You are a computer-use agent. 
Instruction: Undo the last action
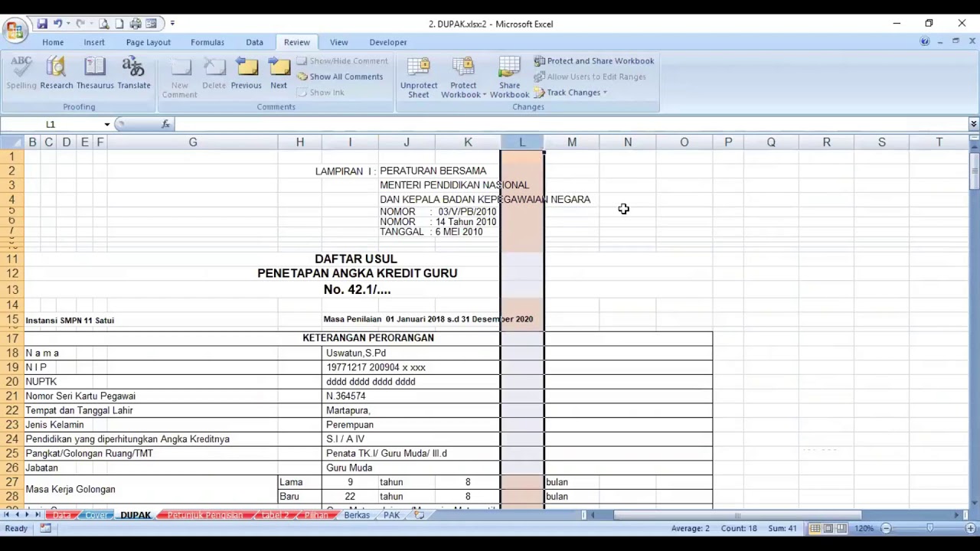(57, 24)
